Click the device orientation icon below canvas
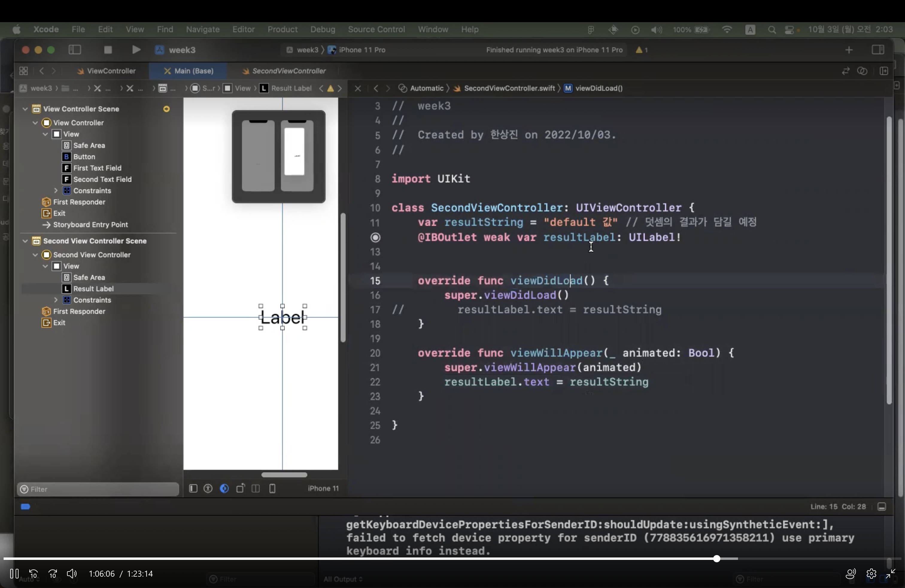Image resolution: width=905 pixels, height=588 pixels. (x=240, y=488)
